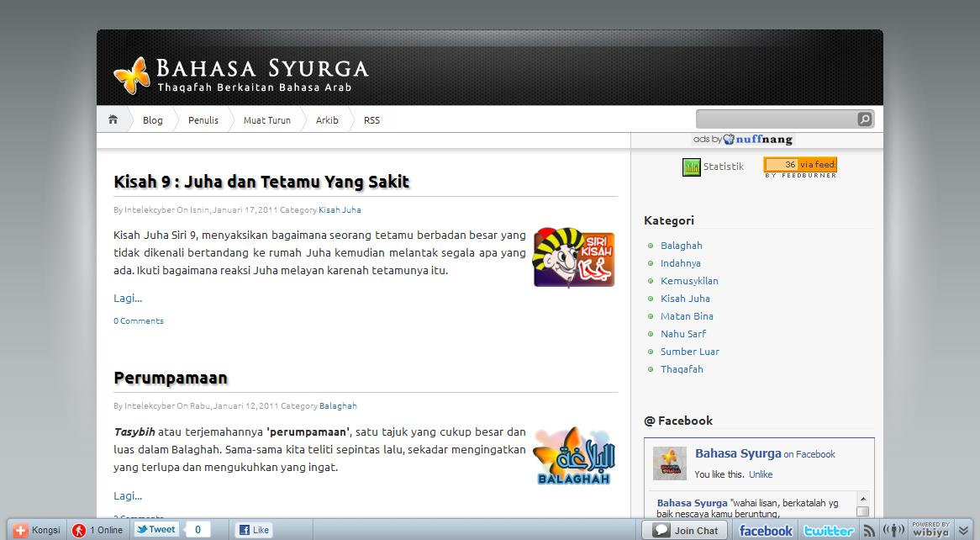Select Nahu Sarf in Kategori list
The image size is (980, 540).
[683, 334]
